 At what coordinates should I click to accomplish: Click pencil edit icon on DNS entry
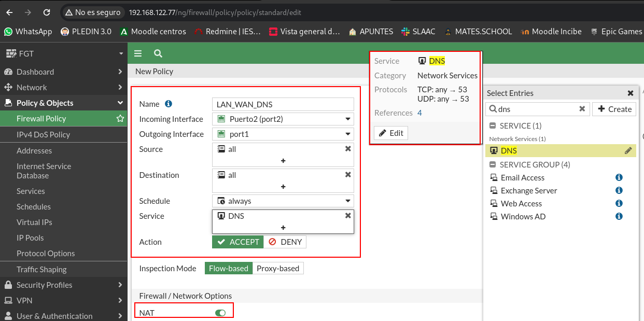pyautogui.click(x=628, y=151)
